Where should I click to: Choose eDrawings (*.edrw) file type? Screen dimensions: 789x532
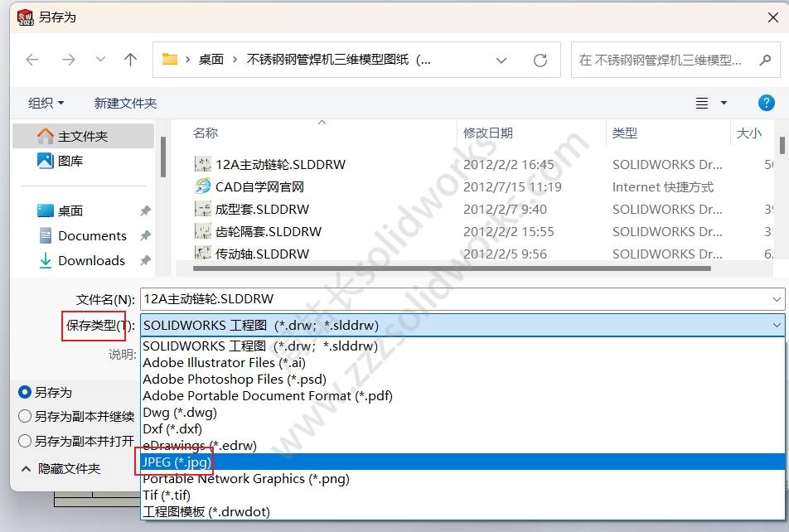pos(462,446)
